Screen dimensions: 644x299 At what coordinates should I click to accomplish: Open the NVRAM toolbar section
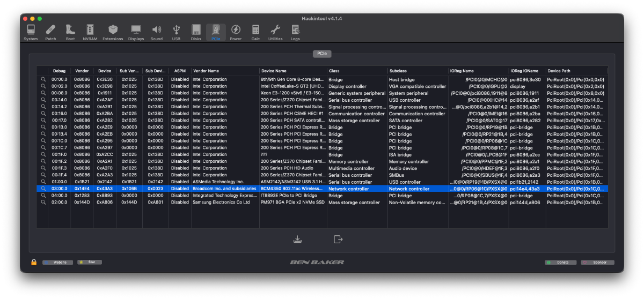point(90,32)
